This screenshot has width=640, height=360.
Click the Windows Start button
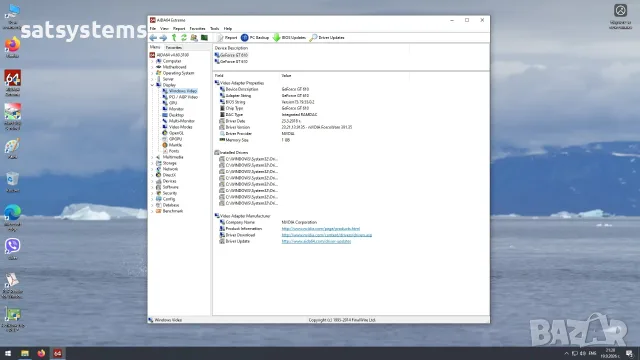click(8, 353)
